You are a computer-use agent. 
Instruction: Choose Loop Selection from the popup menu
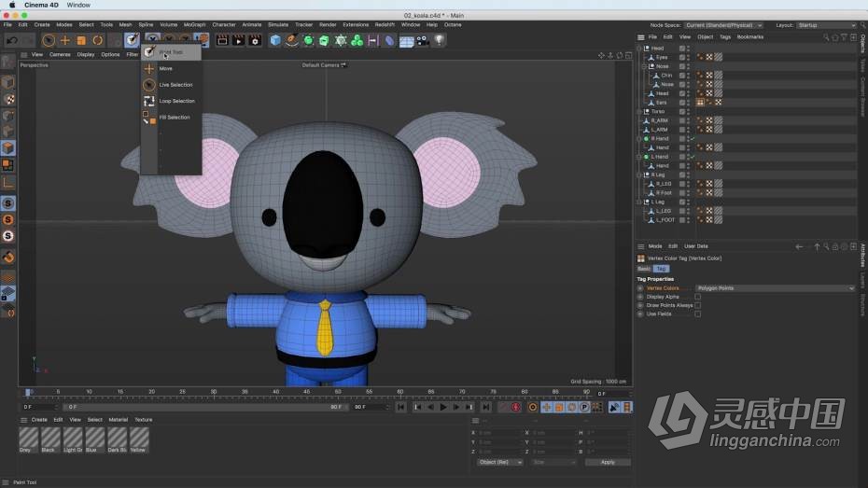tap(176, 102)
